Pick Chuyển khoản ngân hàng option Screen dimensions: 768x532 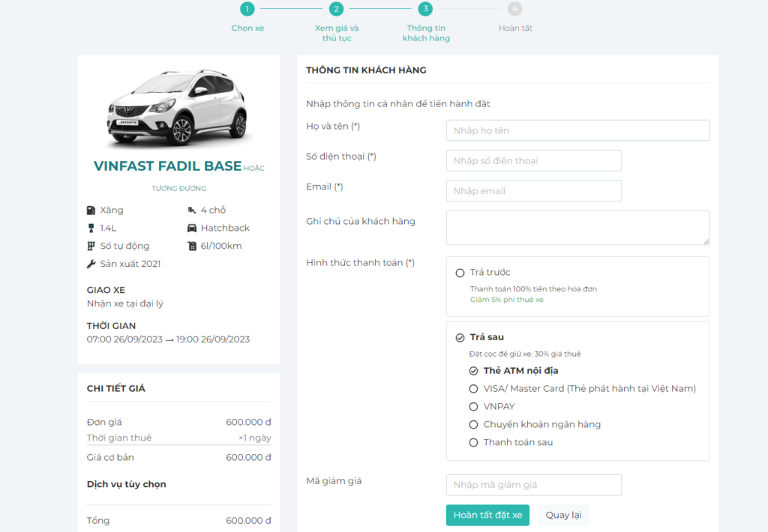coord(473,425)
